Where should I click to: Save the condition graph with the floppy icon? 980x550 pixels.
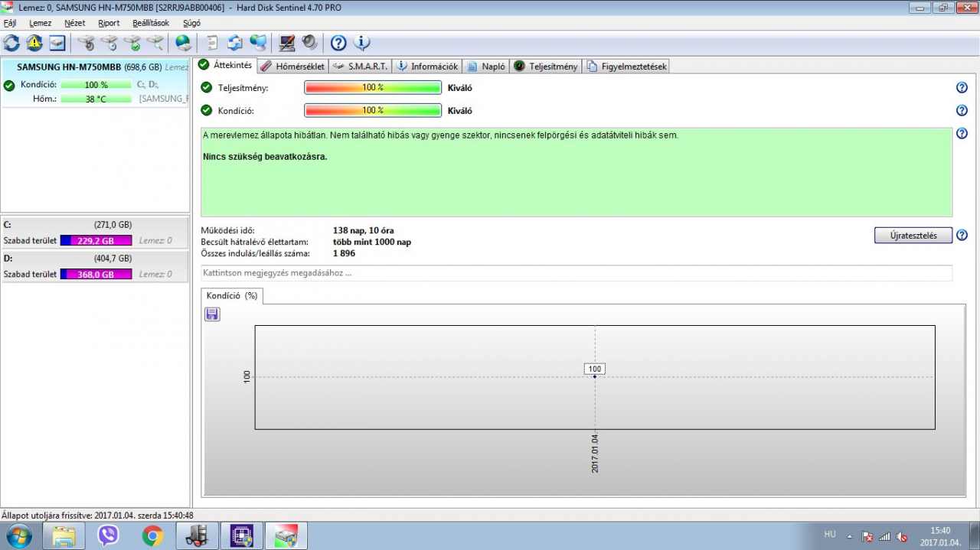[x=212, y=314]
